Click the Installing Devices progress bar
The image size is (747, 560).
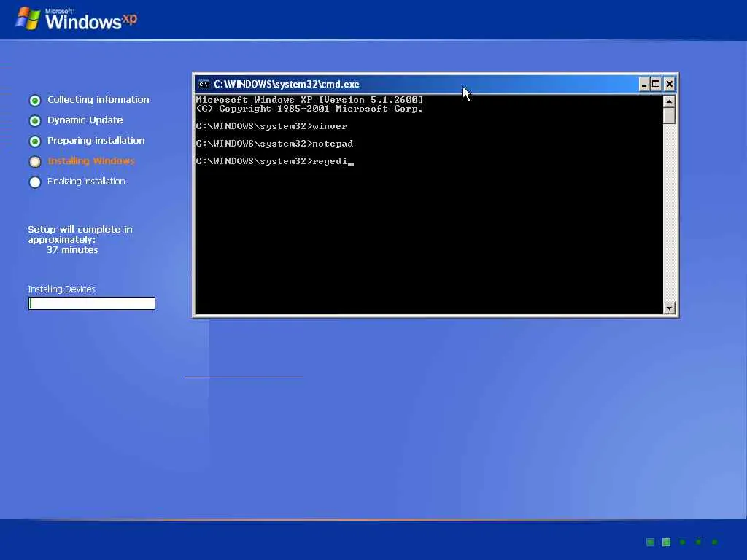tap(92, 303)
